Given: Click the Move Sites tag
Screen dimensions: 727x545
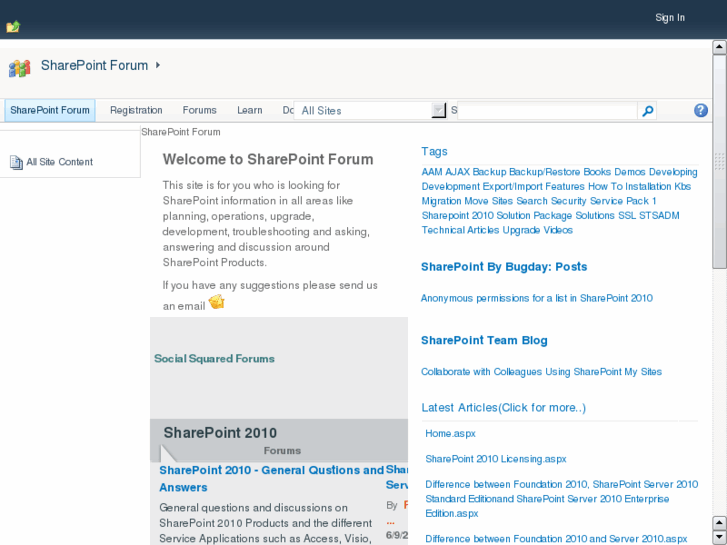Looking at the screenshot, I should [x=488, y=201].
